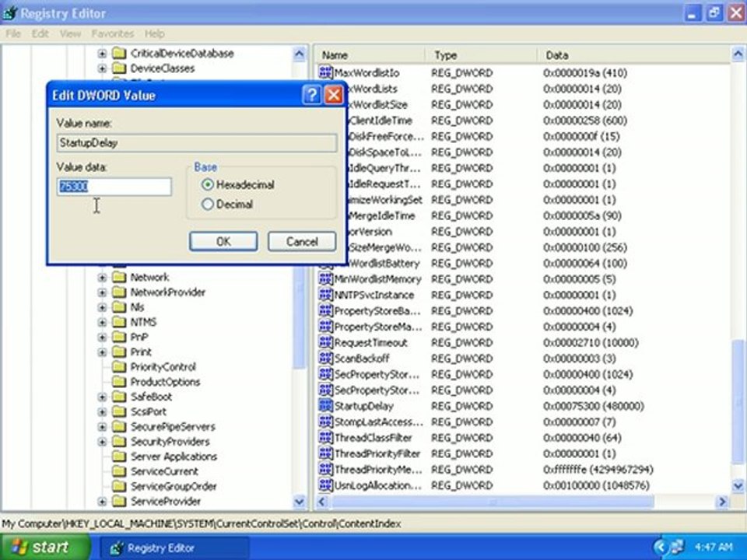Image resolution: width=747 pixels, height=560 pixels.
Task: Click the PropertyStoreBa... DWORD icon
Action: tap(325, 310)
